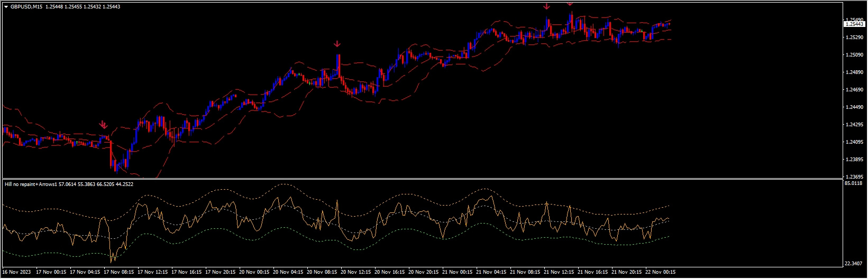Image resolution: width=868 pixels, height=279 pixels.
Task: Click the 1.24890 price scale value
Action: 854,72
